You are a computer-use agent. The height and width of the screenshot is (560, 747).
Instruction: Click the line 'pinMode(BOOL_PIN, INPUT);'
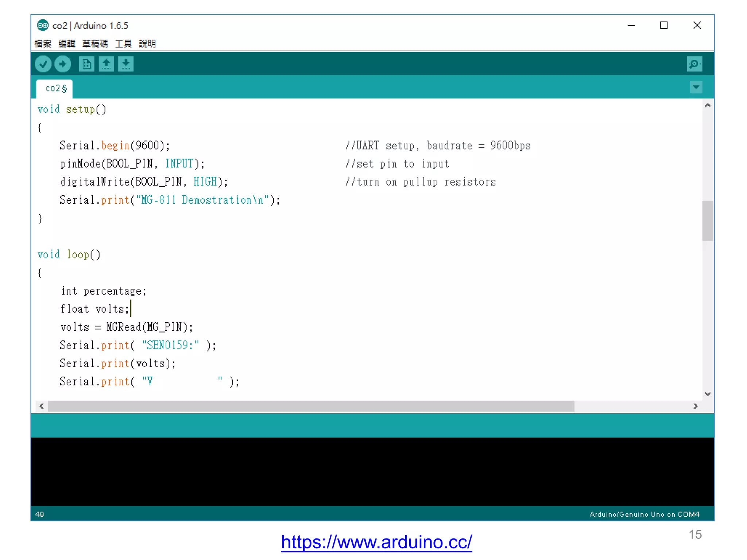[132, 164]
